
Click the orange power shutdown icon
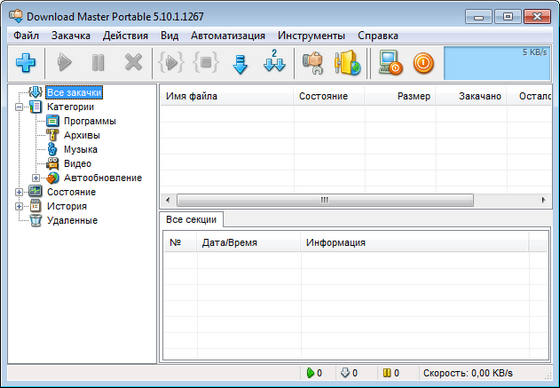[424, 63]
